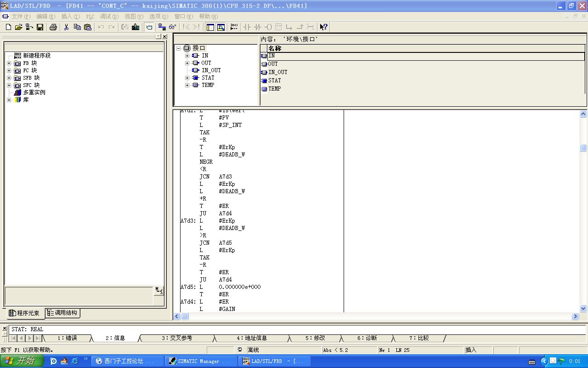
Task: Click the Help pointer question icon
Action: click(324, 27)
